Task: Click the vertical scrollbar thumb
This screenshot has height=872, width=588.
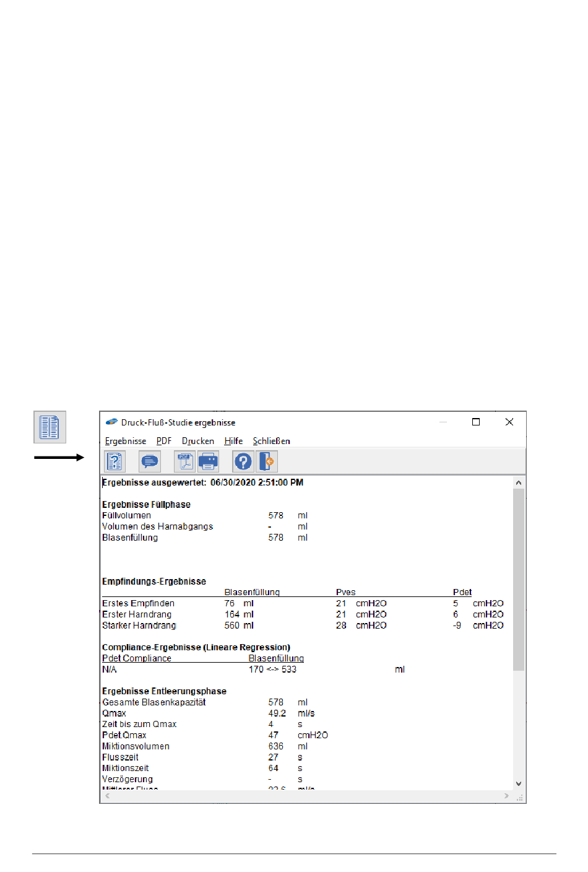Action: [x=519, y=579]
